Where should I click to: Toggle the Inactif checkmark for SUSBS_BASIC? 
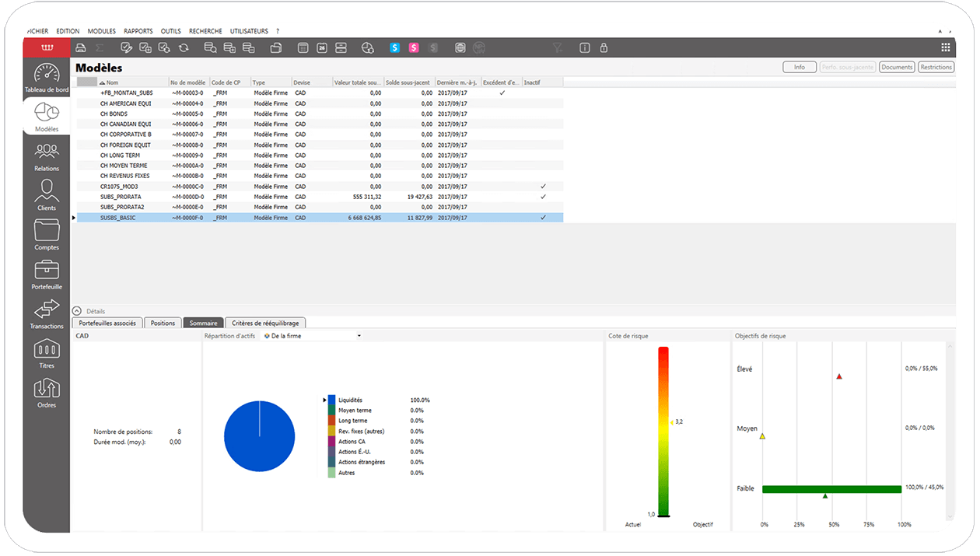(x=543, y=218)
